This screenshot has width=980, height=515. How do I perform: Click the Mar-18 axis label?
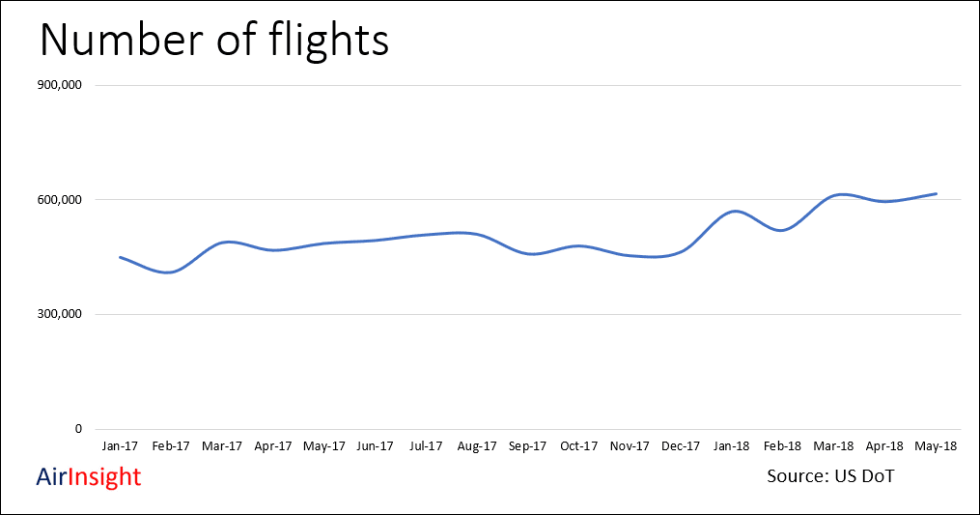click(x=833, y=446)
